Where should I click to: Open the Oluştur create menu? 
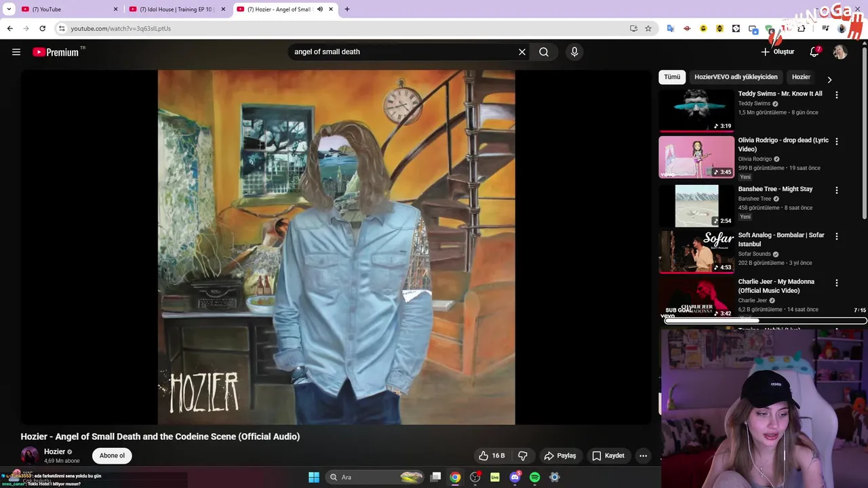tap(777, 52)
